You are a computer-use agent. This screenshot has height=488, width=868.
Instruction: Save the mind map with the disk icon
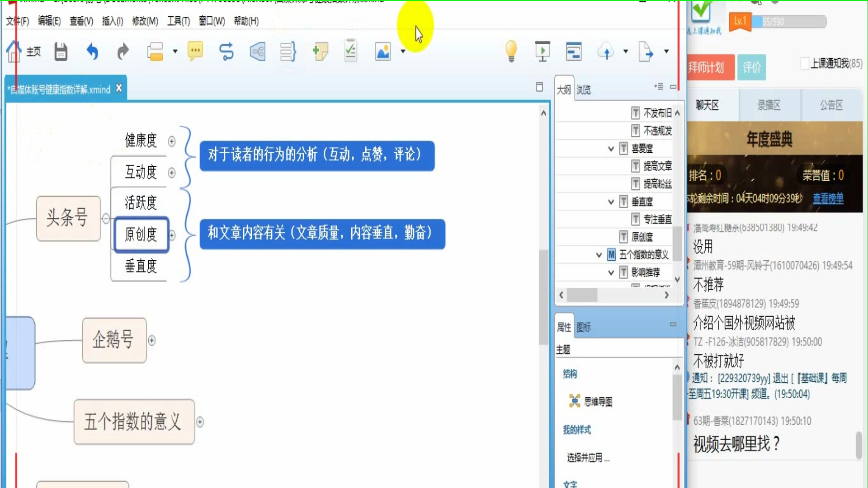coord(61,52)
